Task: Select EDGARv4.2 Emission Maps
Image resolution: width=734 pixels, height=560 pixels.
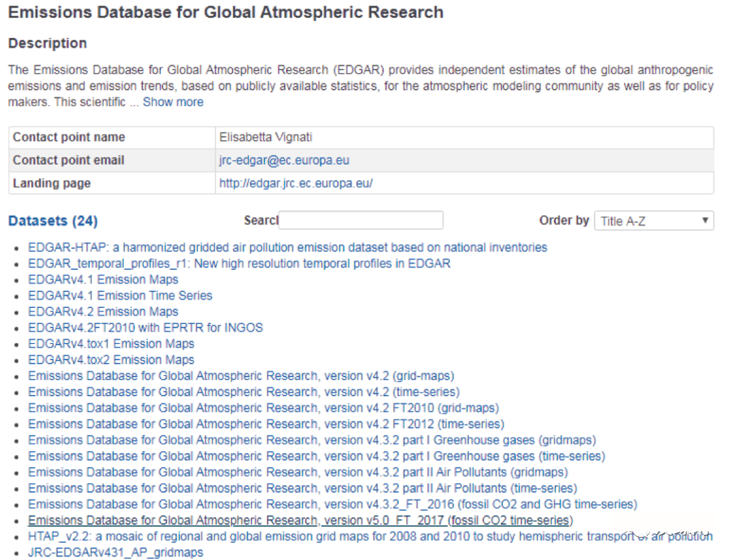Action: pos(103,312)
